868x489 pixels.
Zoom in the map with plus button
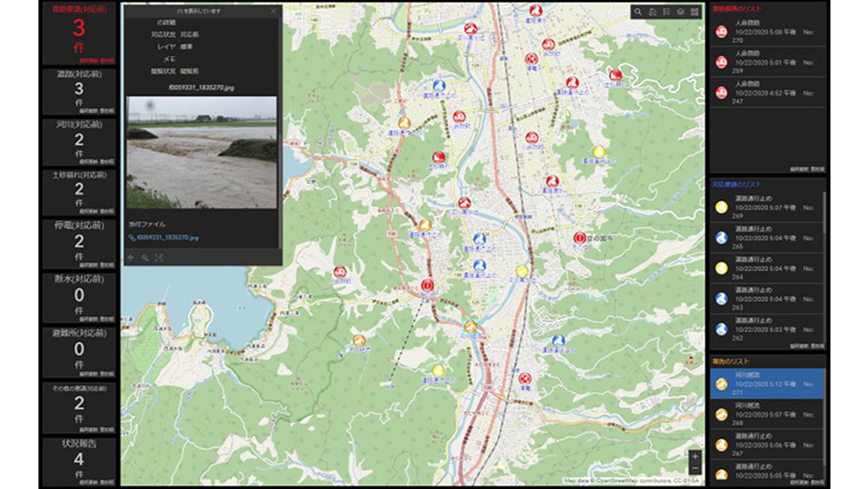tap(694, 457)
